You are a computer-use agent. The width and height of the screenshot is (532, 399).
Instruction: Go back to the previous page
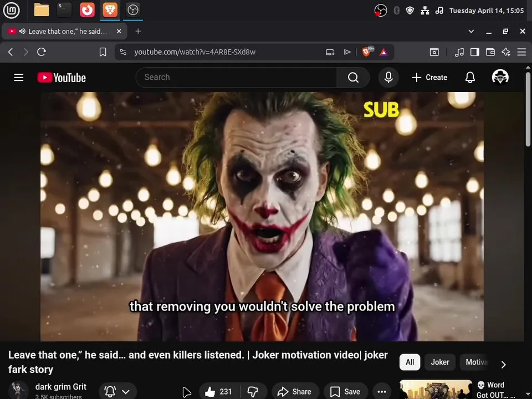(11, 52)
